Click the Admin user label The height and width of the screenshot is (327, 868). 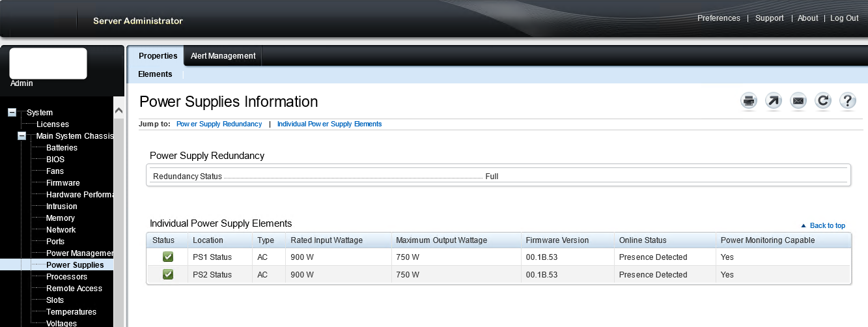pyautogui.click(x=21, y=83)
